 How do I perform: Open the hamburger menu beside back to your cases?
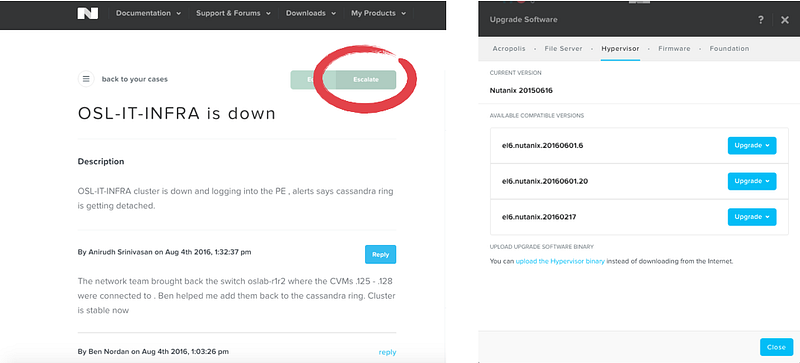coord(86,79)
